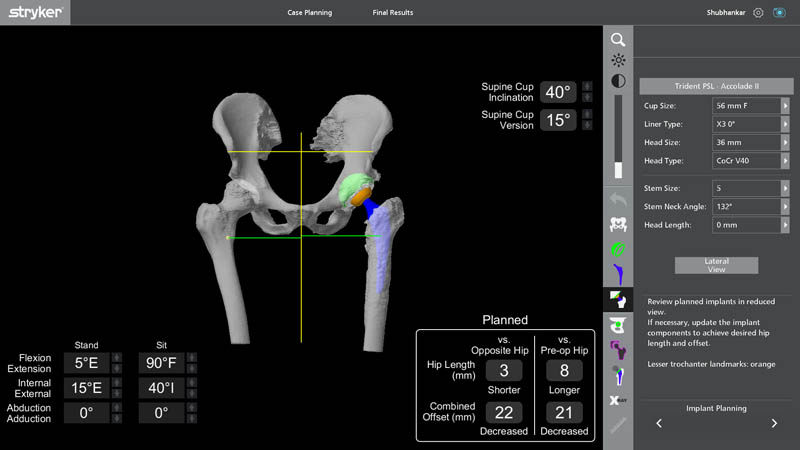
Task: Decrease Stand Flexion Extension value
Action: point(117,368)
